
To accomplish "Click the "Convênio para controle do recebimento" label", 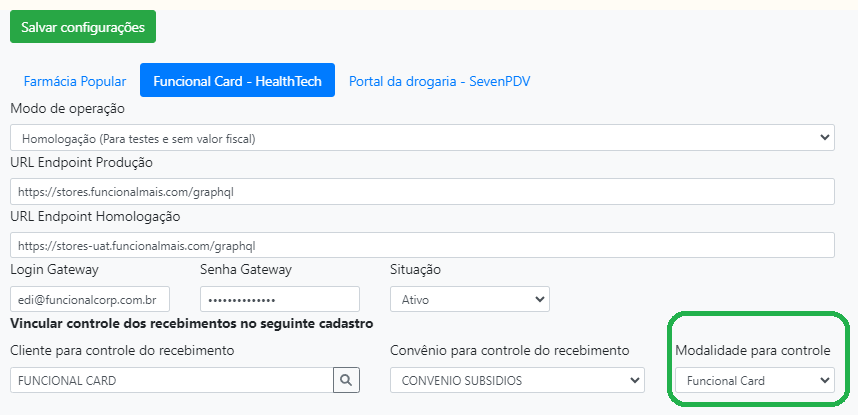I will 509,350.
